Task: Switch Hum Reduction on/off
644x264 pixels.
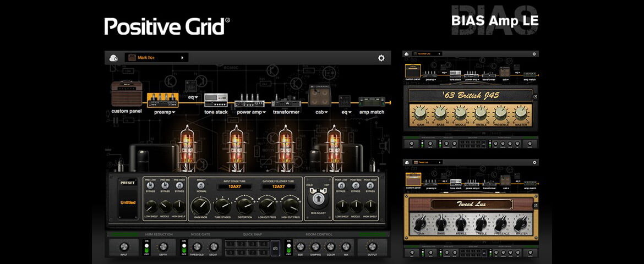Action: click(146, 247)
